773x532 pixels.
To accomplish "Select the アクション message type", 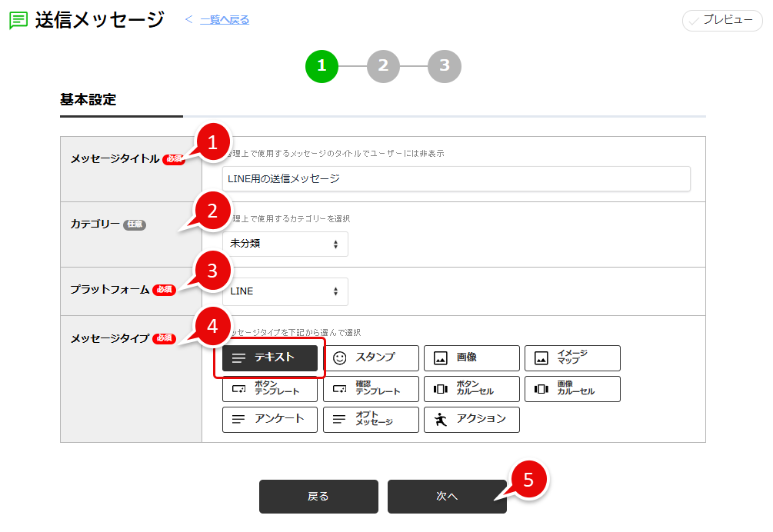I will [x=471, y=420].
